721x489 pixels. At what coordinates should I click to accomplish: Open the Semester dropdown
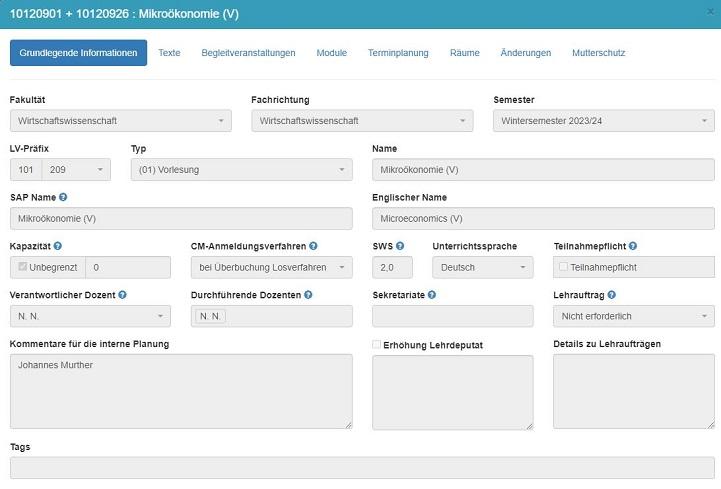click(604, 121)
